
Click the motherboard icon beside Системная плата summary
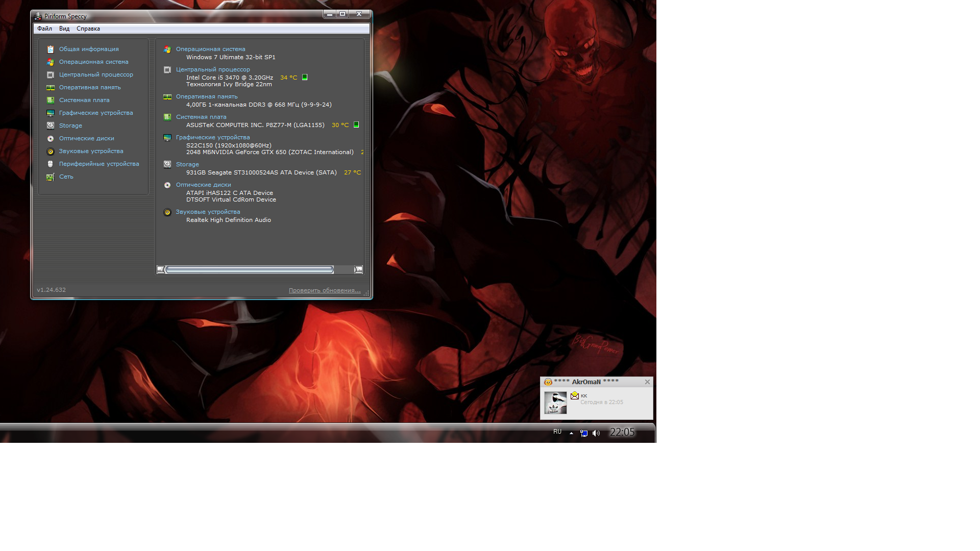point(167,117)
